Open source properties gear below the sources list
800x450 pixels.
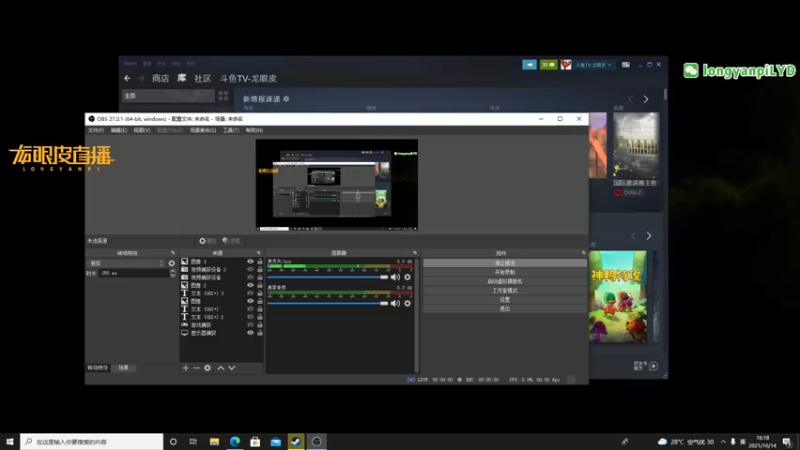208,368
